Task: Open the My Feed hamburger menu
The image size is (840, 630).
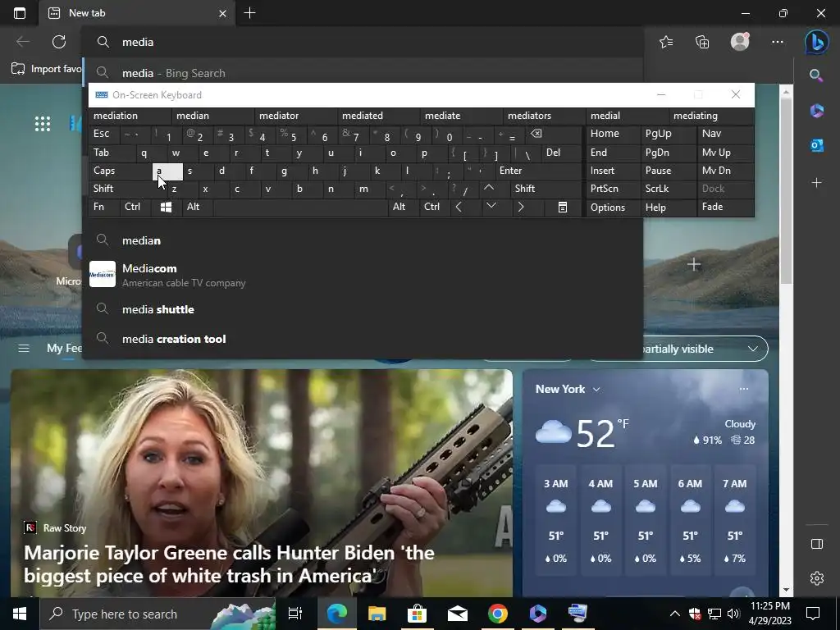Action: click(x=24, y=348)
